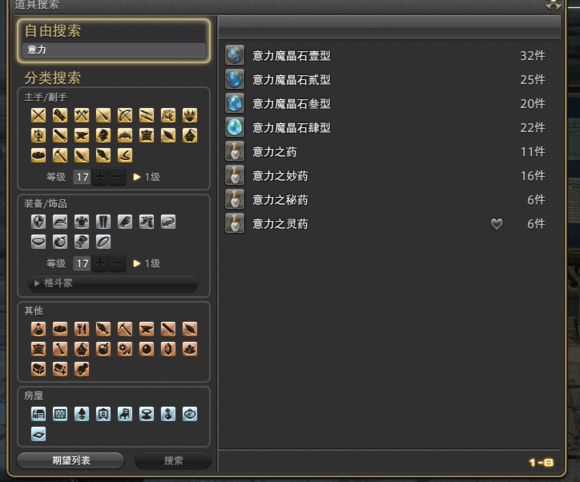Decrease the 装备/饰品 level with minus
The width and height of the screenshot is (580, 482).
(118, 263)
